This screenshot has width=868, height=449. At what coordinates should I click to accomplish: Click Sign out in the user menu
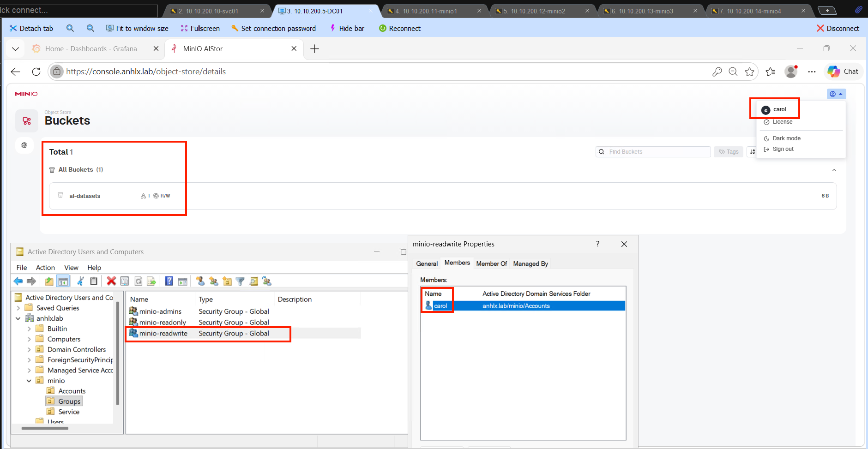778,149
